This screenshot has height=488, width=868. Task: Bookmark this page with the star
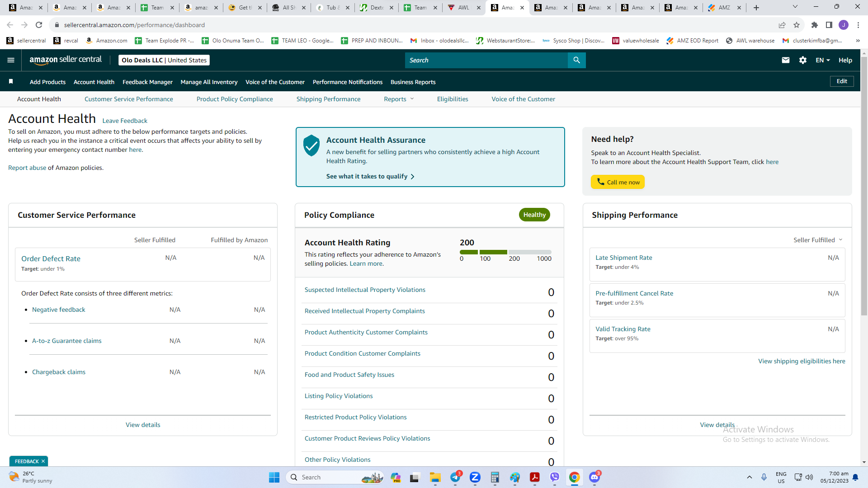(797, 25)
